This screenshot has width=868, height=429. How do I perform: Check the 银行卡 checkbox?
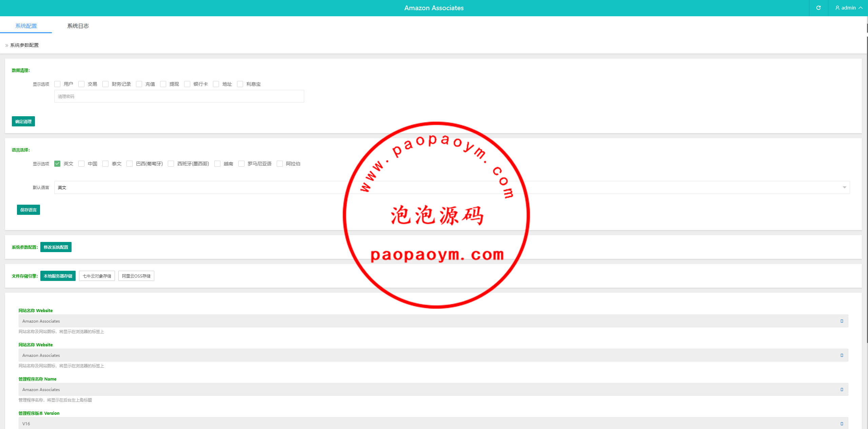point(187,84)
